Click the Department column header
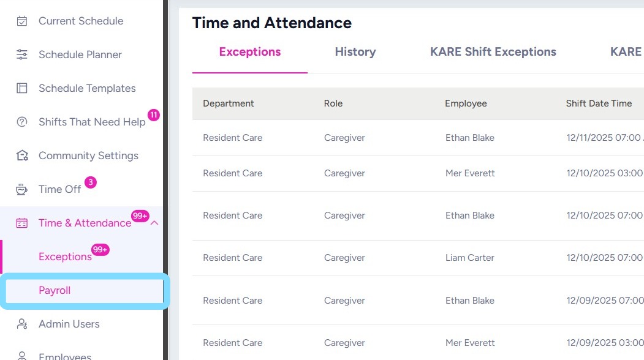This screenshot has height=360, width=644. coord(228,103)
